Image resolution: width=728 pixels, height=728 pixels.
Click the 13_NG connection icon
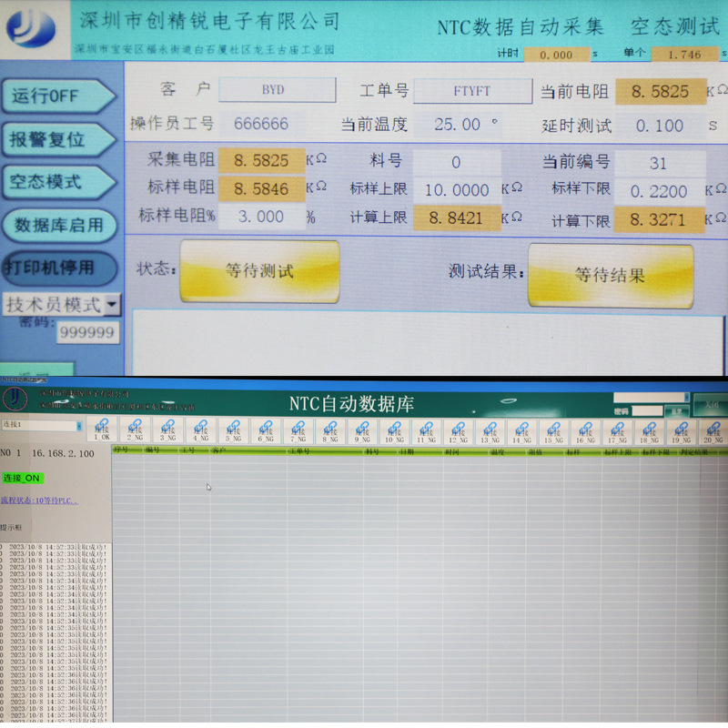[x=490, y=431]
